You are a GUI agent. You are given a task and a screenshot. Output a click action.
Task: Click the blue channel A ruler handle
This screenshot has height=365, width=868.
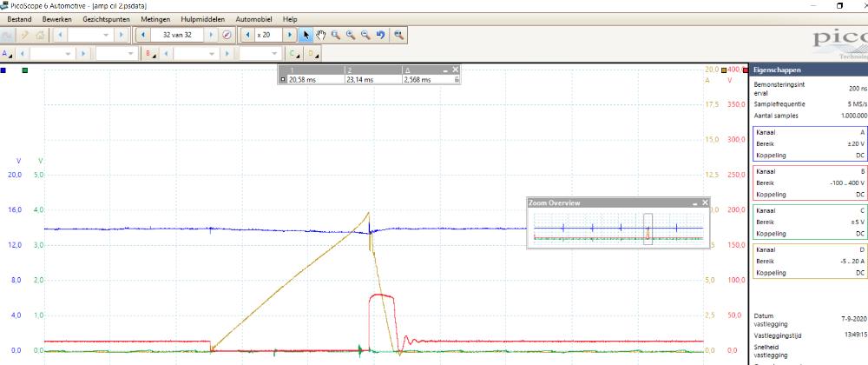tap(4, 70)
